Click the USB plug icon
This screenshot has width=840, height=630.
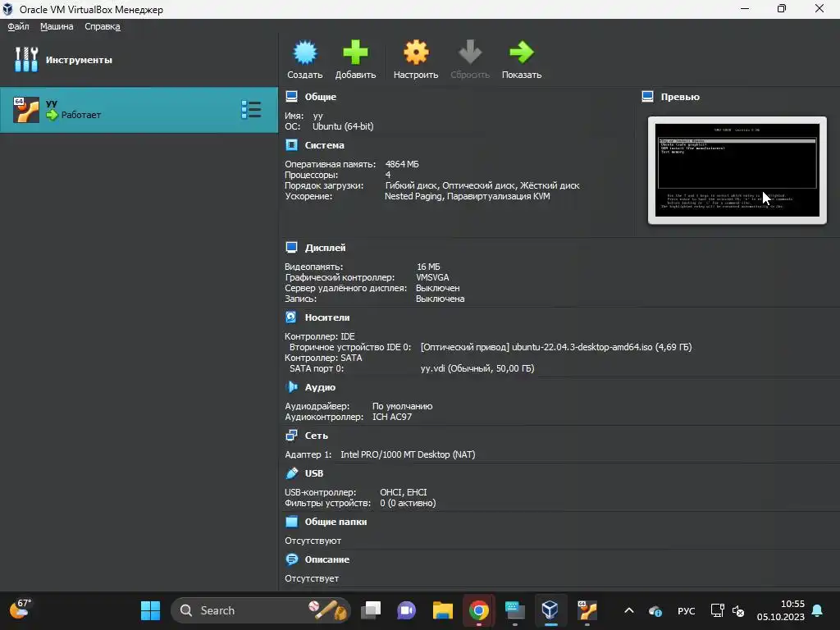(291, 473)
